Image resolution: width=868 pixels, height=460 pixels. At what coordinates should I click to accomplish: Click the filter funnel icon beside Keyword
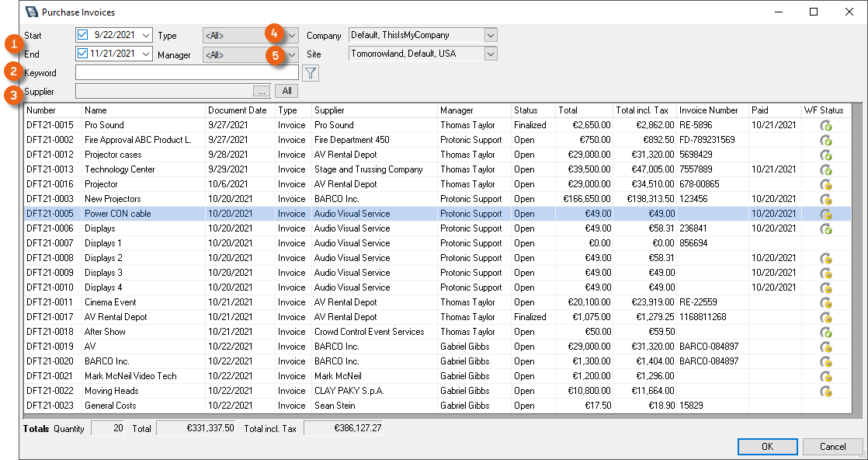[x=311, y=73]
